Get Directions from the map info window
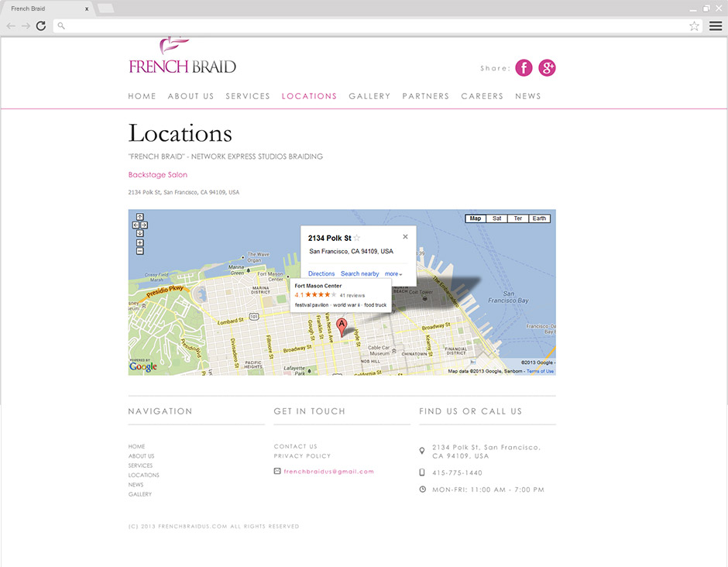 coord(321,274)
